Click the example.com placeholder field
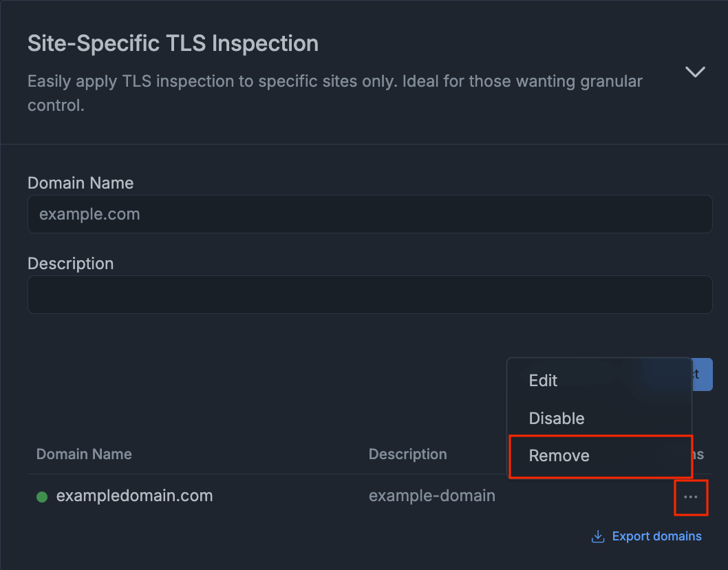The width and height of the screenshot is (728, 570). tap(370, 214)
